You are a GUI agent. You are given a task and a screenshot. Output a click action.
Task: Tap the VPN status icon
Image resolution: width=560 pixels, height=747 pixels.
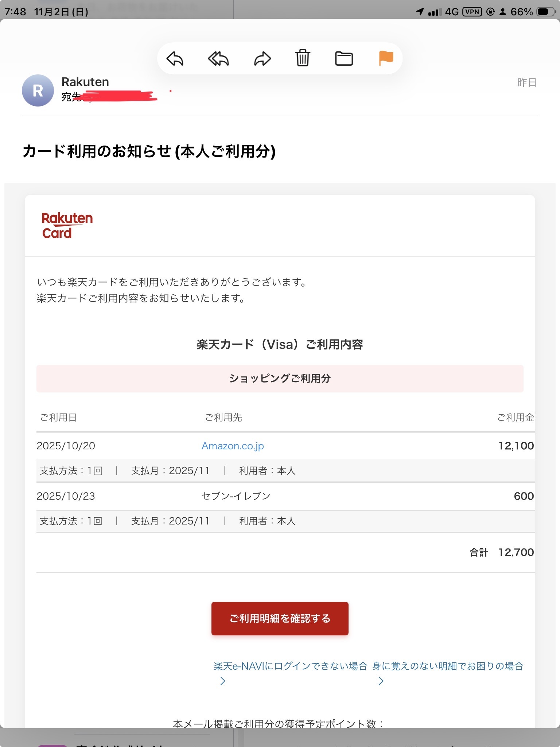(472, 12)
